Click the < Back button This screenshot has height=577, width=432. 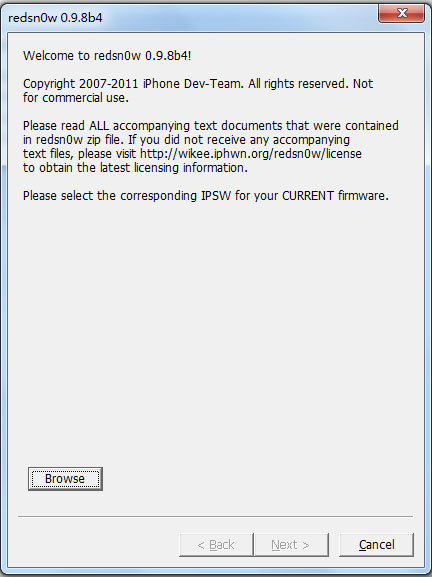pos(216,545)
